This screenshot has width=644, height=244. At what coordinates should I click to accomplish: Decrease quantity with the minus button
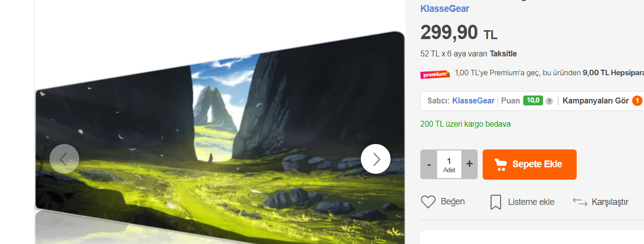coord(429,164)
